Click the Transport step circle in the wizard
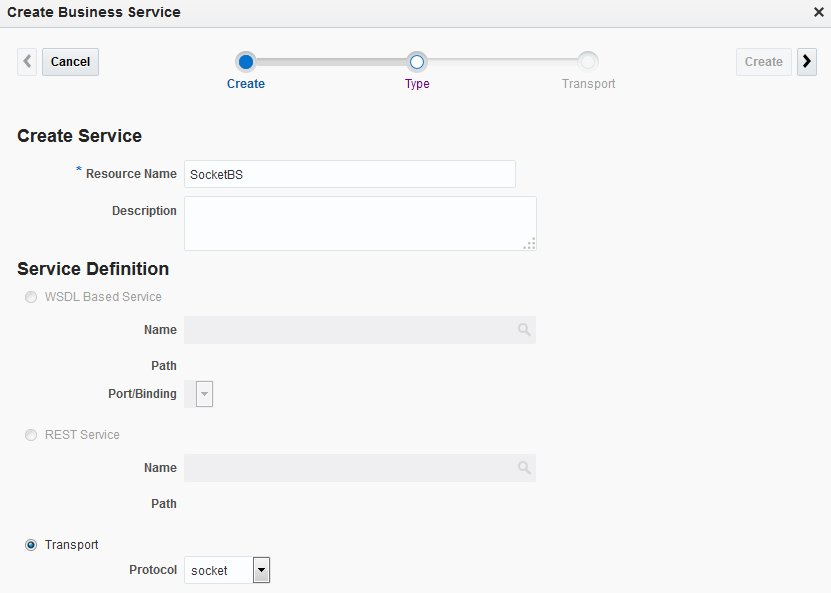This screenshot has height=593, width=831. coord(589,62)
